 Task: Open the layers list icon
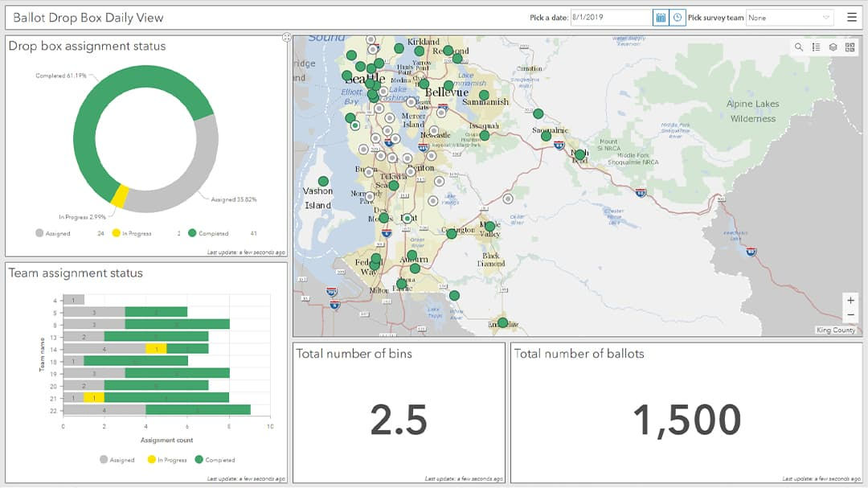[833, 45]
